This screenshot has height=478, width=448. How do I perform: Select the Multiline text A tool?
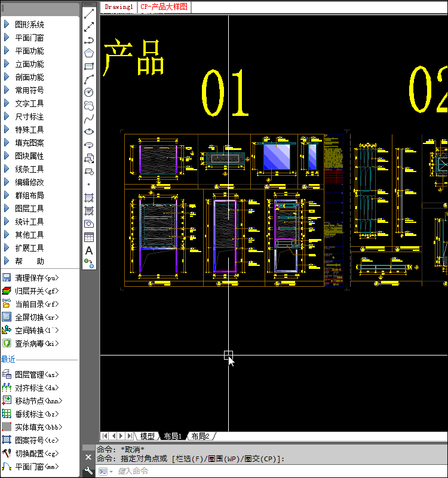click(89, 250)
